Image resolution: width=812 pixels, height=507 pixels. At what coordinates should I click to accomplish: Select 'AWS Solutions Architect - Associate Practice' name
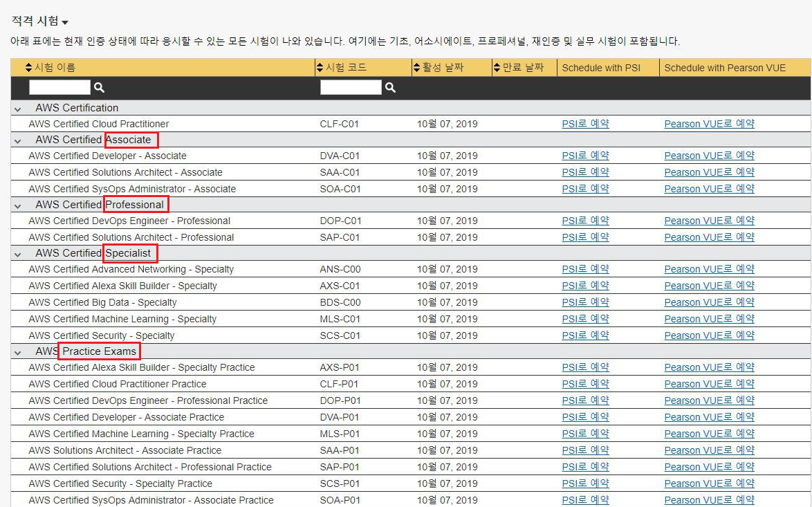click(125, 450)
